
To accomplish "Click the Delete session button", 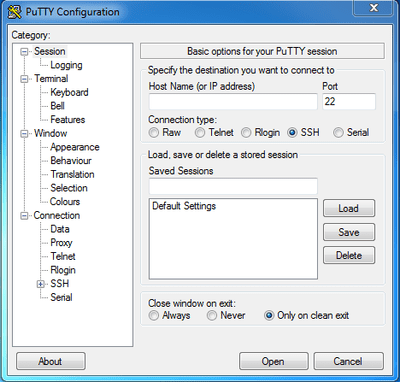I will point(349,256).
